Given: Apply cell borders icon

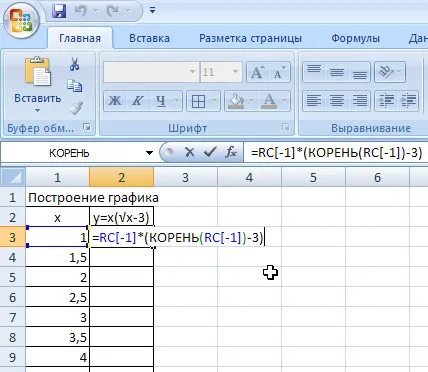Looking at the screenshot, I should coord(199,101).
